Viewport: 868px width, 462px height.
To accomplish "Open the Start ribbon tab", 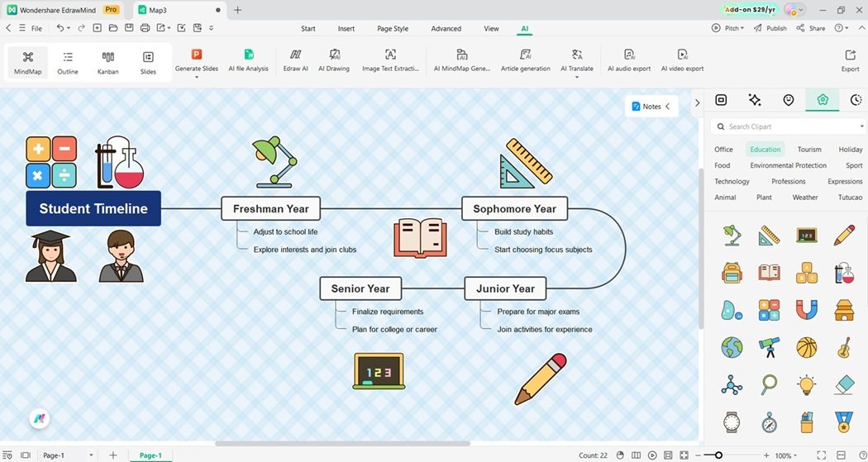I will point(308,28).
